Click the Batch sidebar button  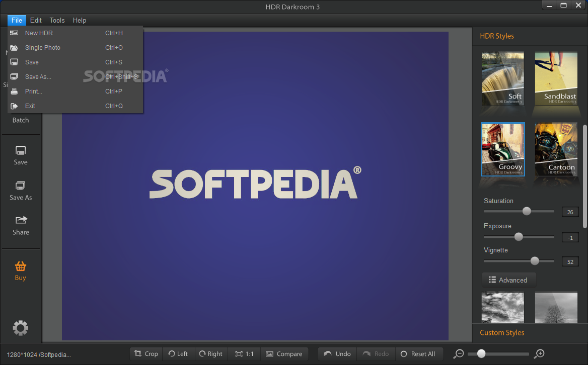click(21, 120)
